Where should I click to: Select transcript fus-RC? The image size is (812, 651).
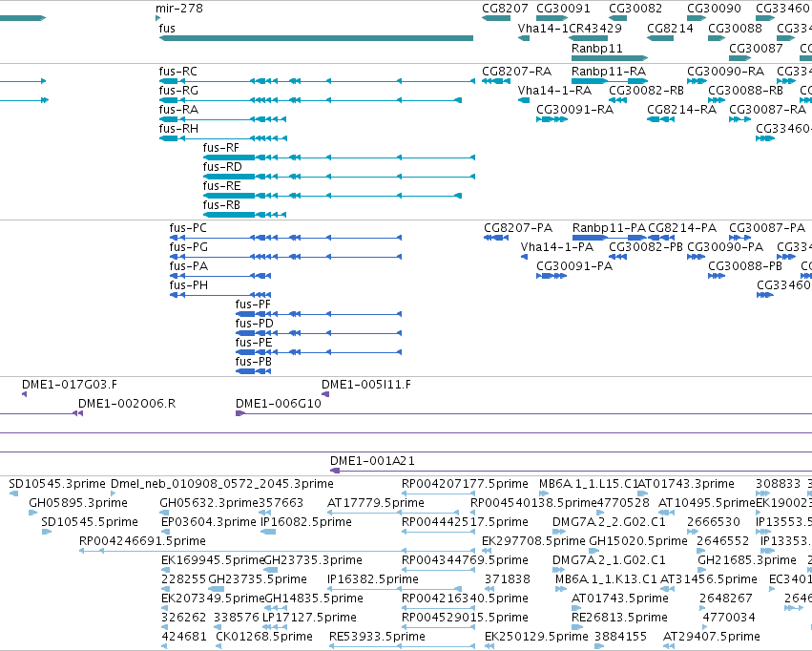click(317, 81)
